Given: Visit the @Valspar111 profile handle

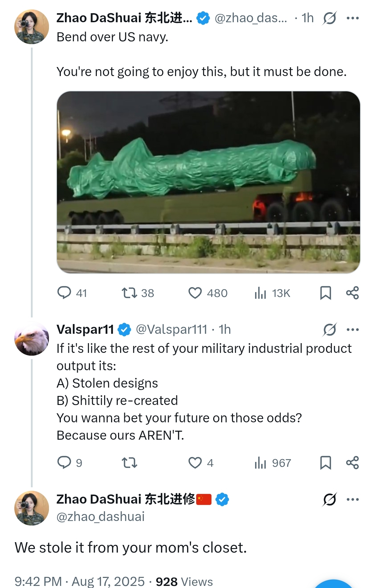Looking at the screenshot, I should [172, 330].
